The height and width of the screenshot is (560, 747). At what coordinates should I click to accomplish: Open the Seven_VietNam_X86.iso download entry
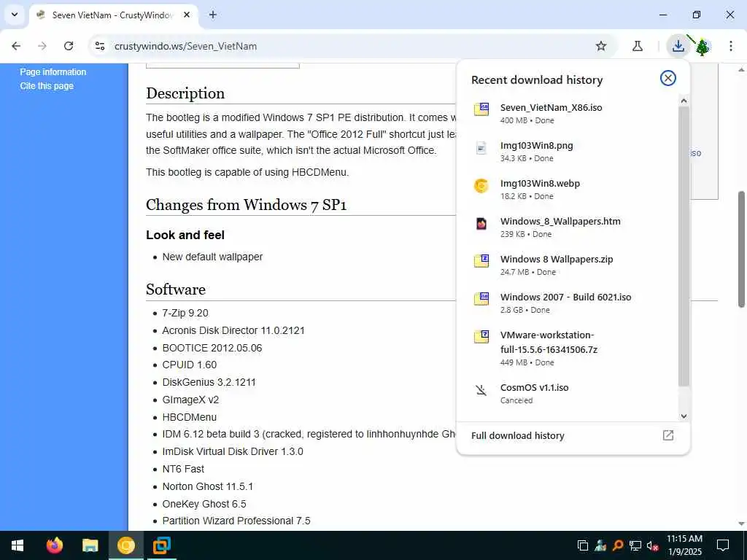[567, 113]
